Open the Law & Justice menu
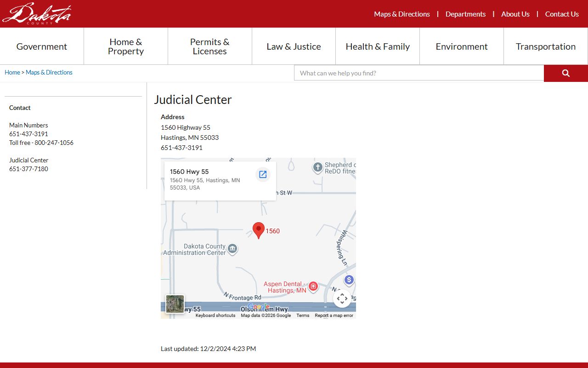Screen dimensions: 588x368 294,46
